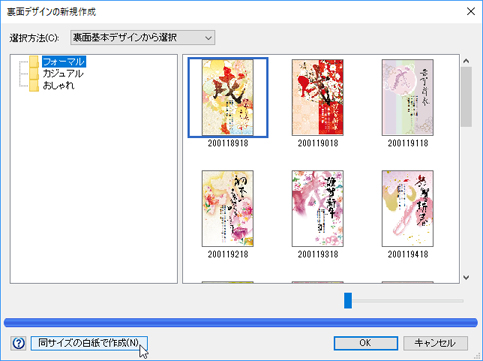Click the キャンセル button
Image resolution: width=483 pixels, height=361 pixels.
(435, 343)
